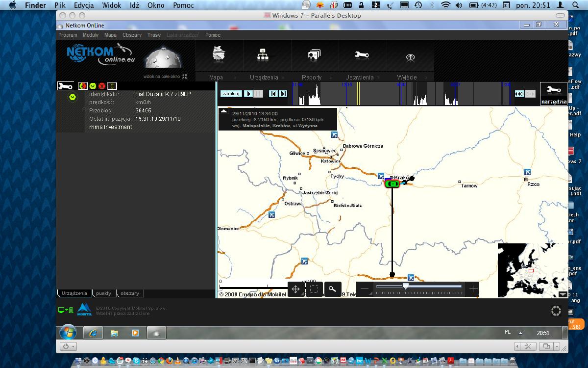588x368 pixels.
Task: Click the map zoom slider handle
Action: point(405,286)
